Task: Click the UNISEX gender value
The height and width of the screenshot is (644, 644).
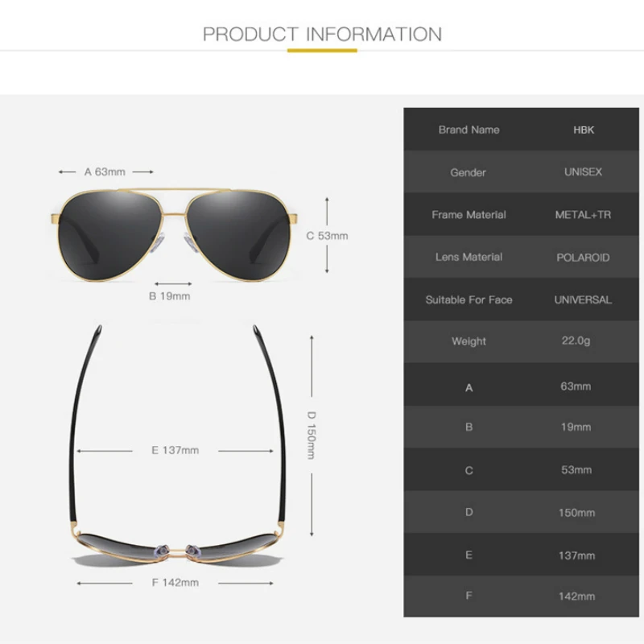Action: [583, 171]
